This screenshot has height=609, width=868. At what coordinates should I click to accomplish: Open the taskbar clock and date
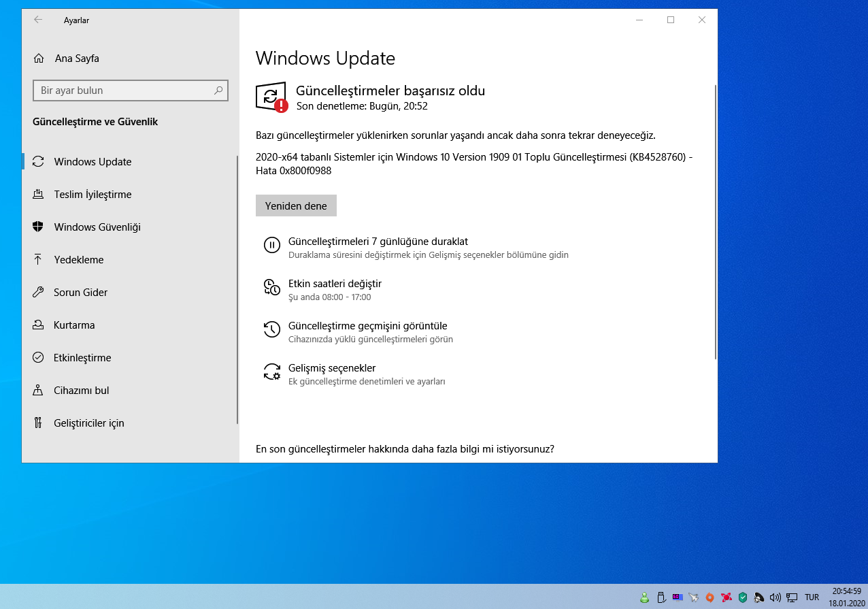click(846, 597)
